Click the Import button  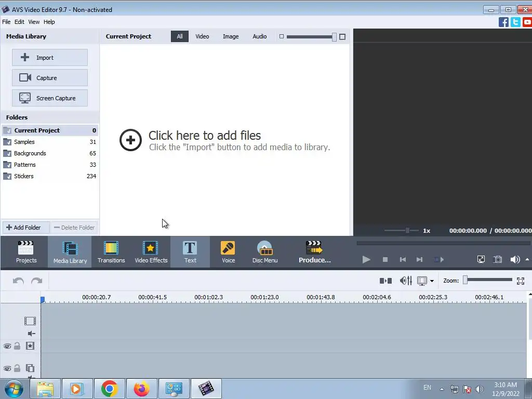coord(50,57)
